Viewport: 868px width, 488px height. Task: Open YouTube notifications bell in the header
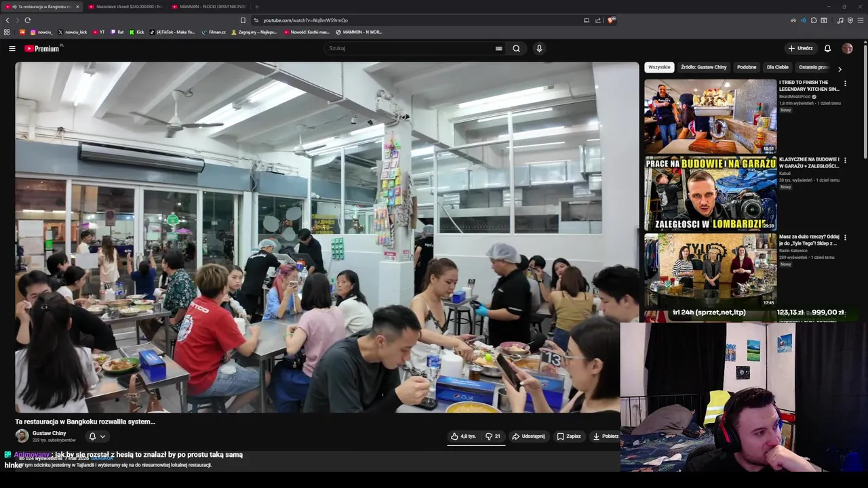click(827, 48)
